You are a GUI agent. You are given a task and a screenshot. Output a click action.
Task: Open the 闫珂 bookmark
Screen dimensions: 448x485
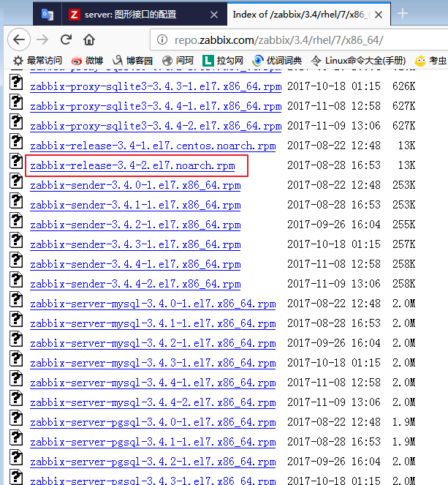pos(178,61)
